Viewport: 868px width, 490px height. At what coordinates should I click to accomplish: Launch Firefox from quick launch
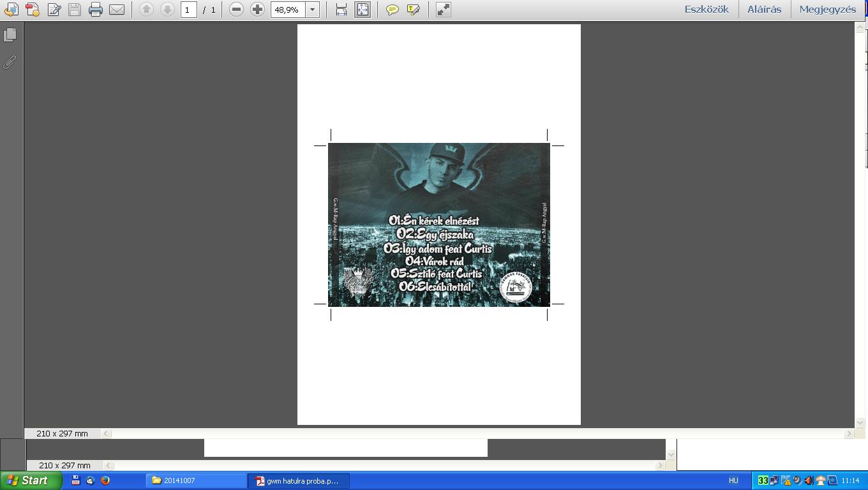click(x=105, y=480)
